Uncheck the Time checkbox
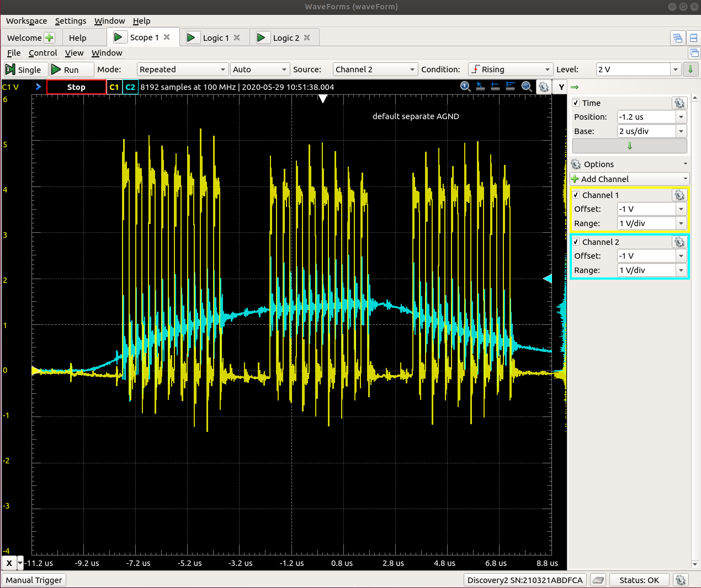The image size is (701, 588). (x=576, y=103)
